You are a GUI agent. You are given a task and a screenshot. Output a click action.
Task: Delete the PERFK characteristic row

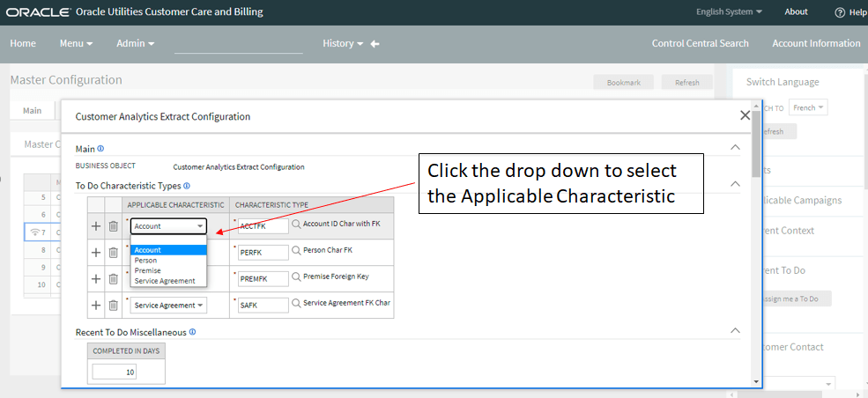113,253
